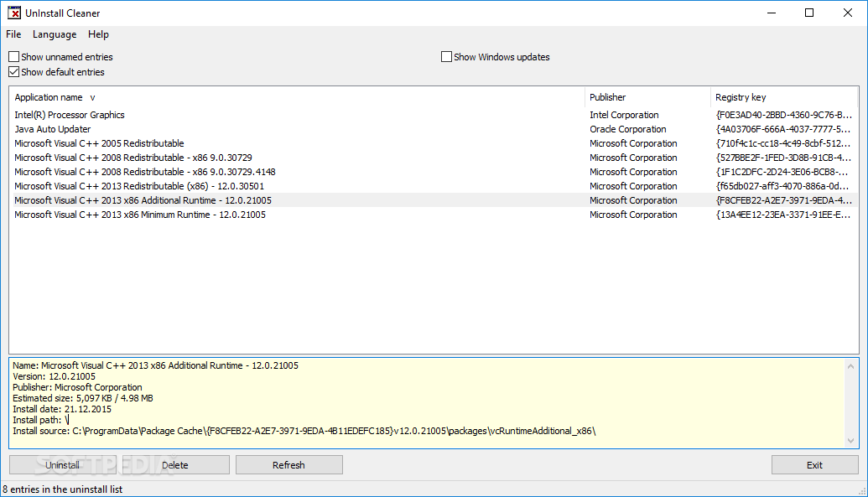
Task: Click registry key starting {f65db027-aff3
Action: 782,187
